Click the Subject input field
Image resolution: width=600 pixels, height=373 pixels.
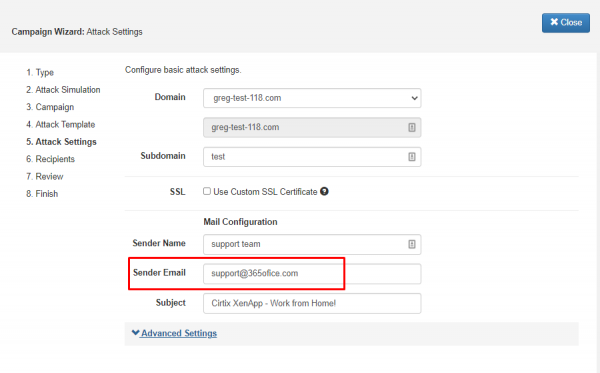tap(312, 303)
